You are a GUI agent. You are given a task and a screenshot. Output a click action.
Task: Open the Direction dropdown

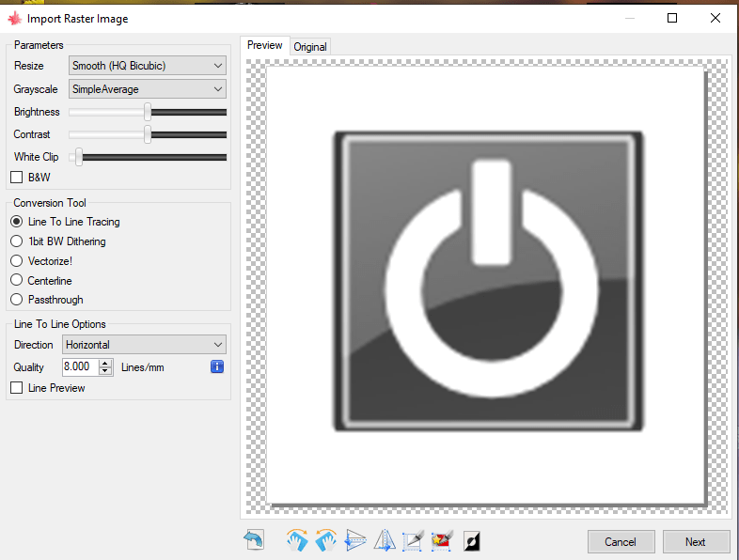click(x=144, y=345)
